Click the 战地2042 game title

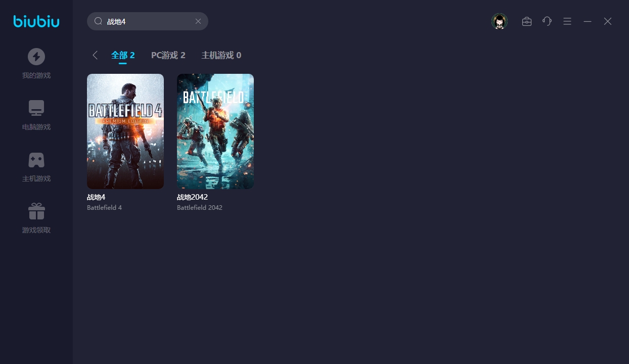click(x=192, y=197)
